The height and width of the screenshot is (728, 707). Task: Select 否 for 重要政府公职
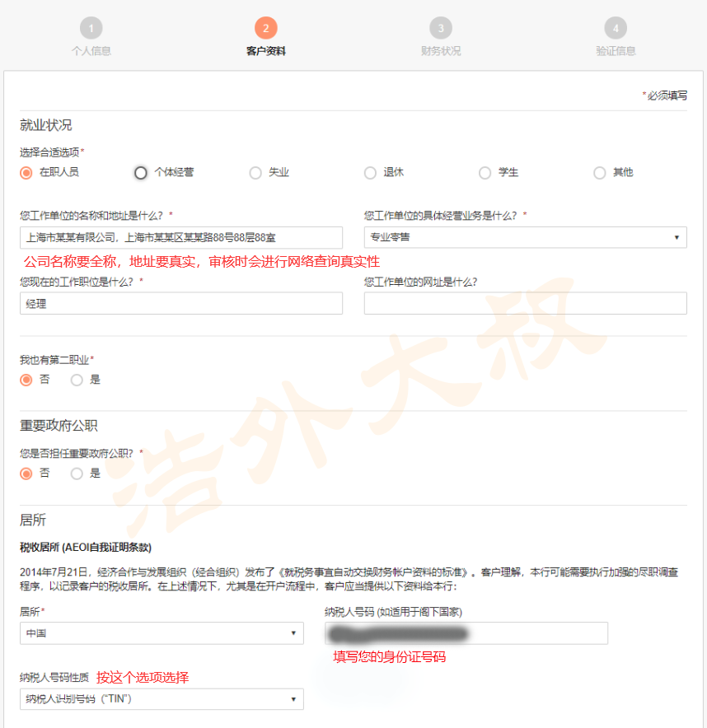coord(26,474)
